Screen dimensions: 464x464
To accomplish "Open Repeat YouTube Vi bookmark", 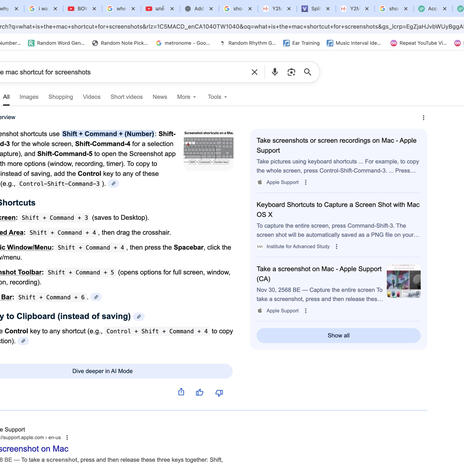I will [x=418, y=43].
